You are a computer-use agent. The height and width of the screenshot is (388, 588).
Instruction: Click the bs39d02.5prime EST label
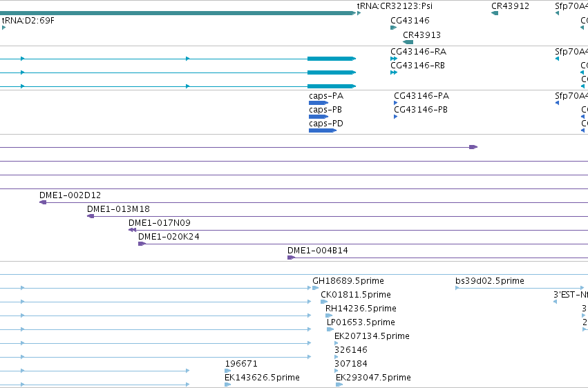point(489,281)
